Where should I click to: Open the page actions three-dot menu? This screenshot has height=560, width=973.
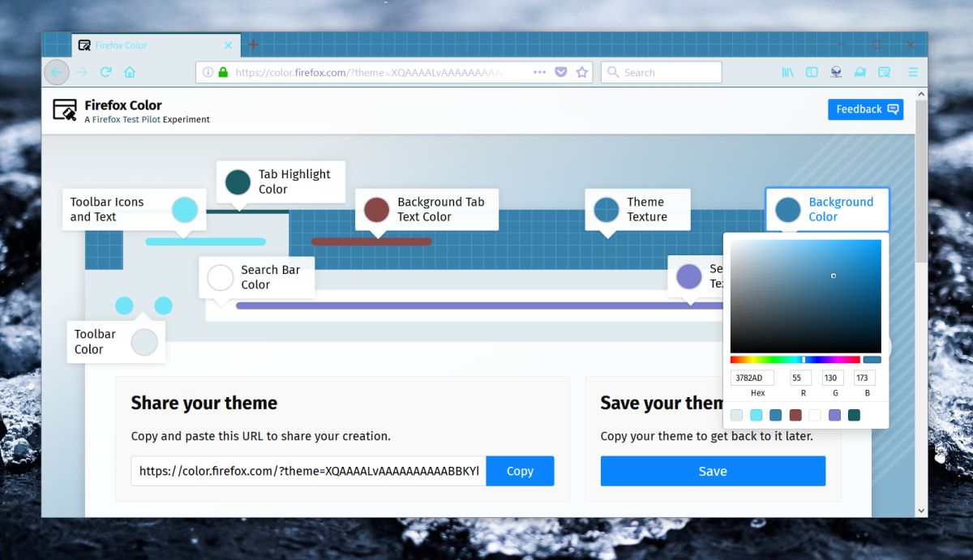540,72
